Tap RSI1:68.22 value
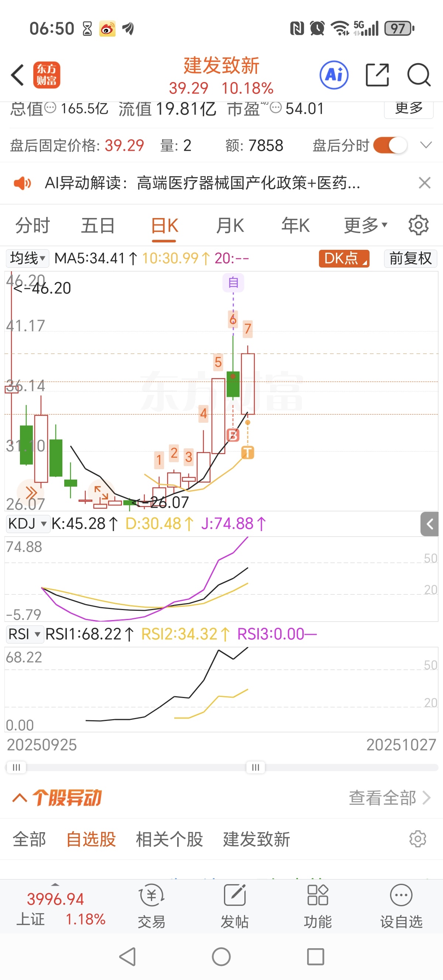This screenshot has width=443, height=980. (x=89, y=634)
